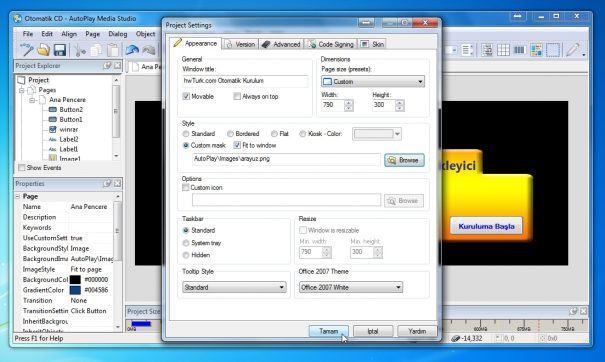Screen dimensions: 605x362
Task: Open the Page size presets dropdown
Action: coord(373,81)
